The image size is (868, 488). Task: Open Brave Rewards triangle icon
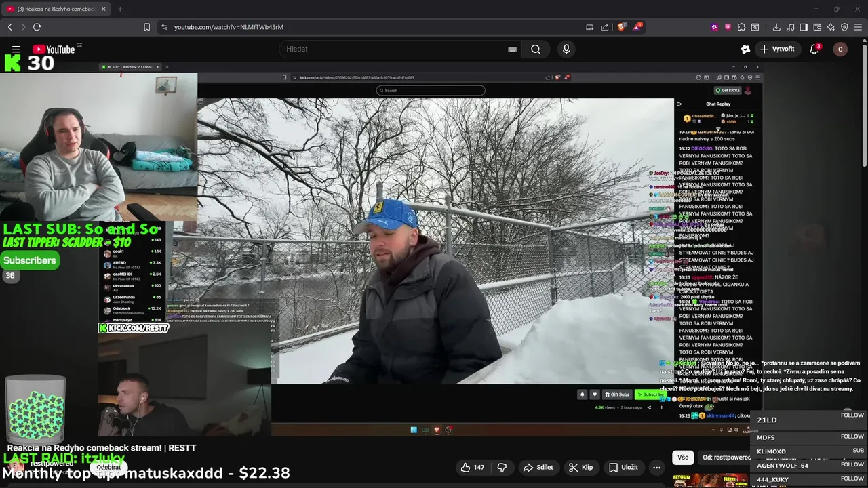coord(637,27)
